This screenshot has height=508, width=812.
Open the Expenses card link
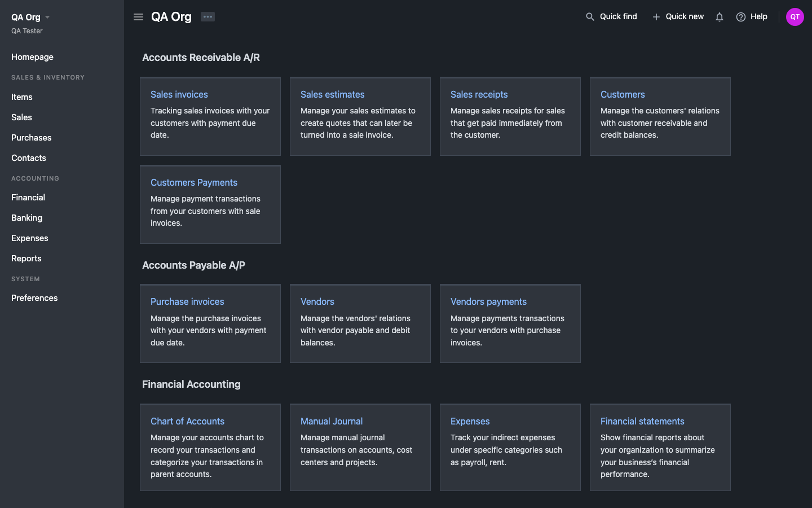[470, 421]
